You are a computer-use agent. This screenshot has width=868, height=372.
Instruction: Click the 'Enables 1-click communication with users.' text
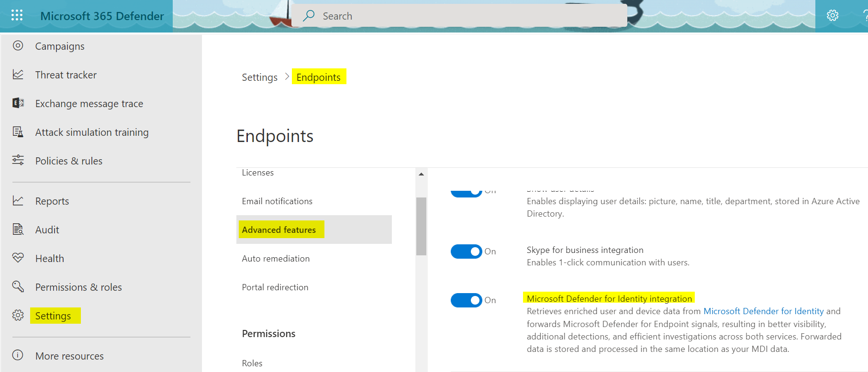point(608,263)
